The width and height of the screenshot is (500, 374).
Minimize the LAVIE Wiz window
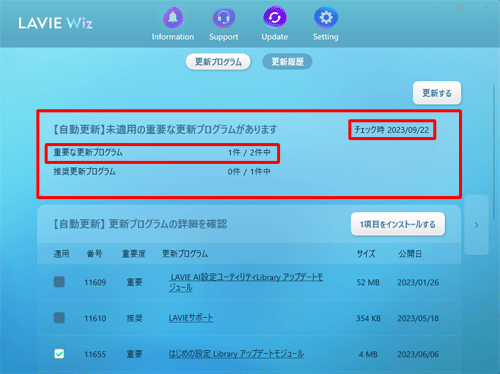coord(434,7)
